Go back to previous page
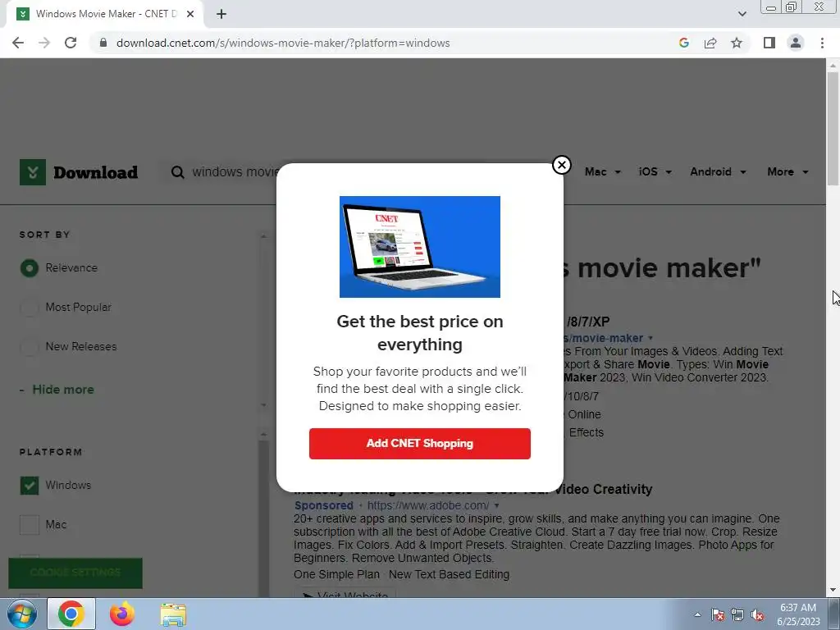The width and height of the screenshot is (840, 630). [x=18, y=43]
